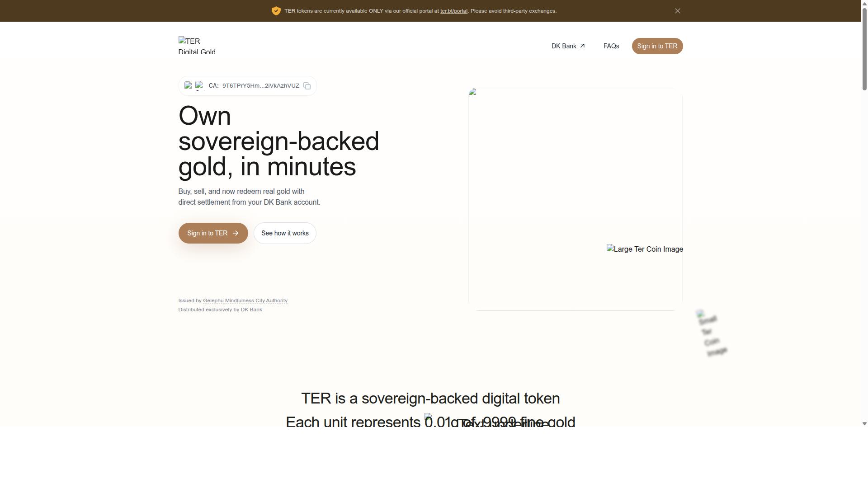Open Gelephu Mindfulness City Authority link
Viewport: 868px width, 488px height.
pos(245,300)
